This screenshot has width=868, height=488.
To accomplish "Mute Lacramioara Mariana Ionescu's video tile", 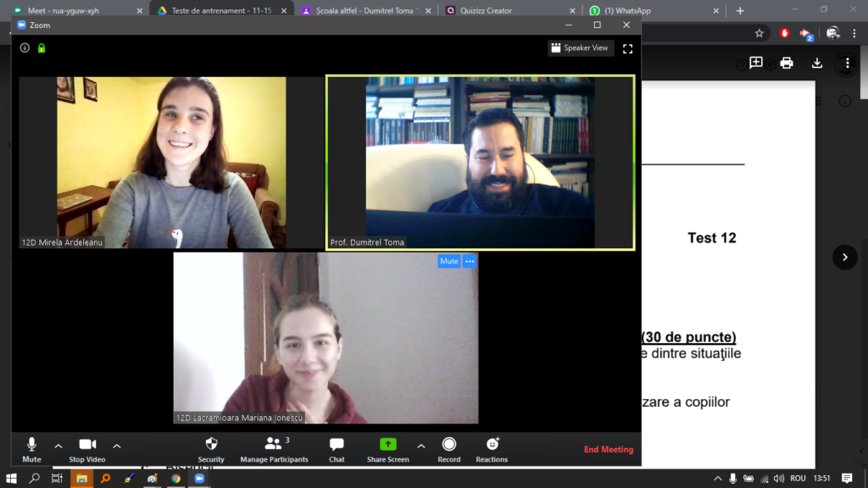I will point(448,261).
